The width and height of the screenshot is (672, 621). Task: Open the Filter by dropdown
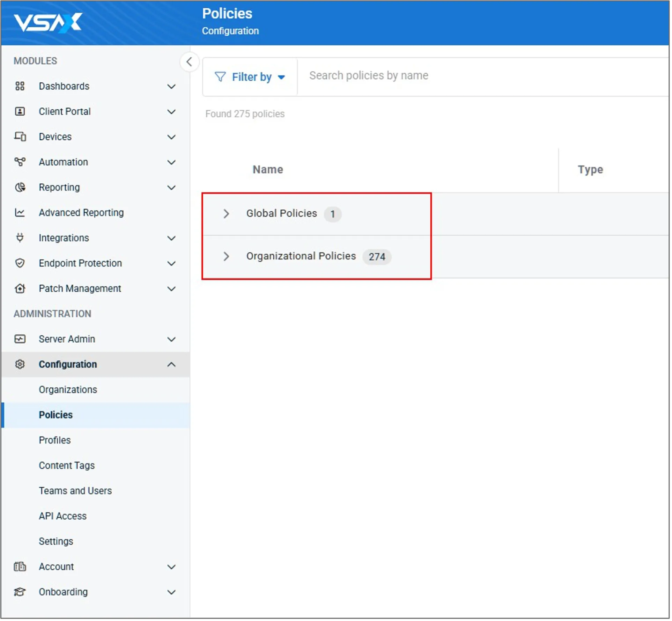[250, 77]
